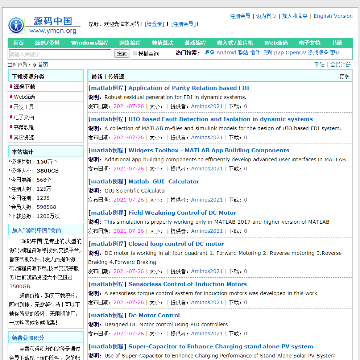
Task: Click the search button beside the input
Action: 122,53
